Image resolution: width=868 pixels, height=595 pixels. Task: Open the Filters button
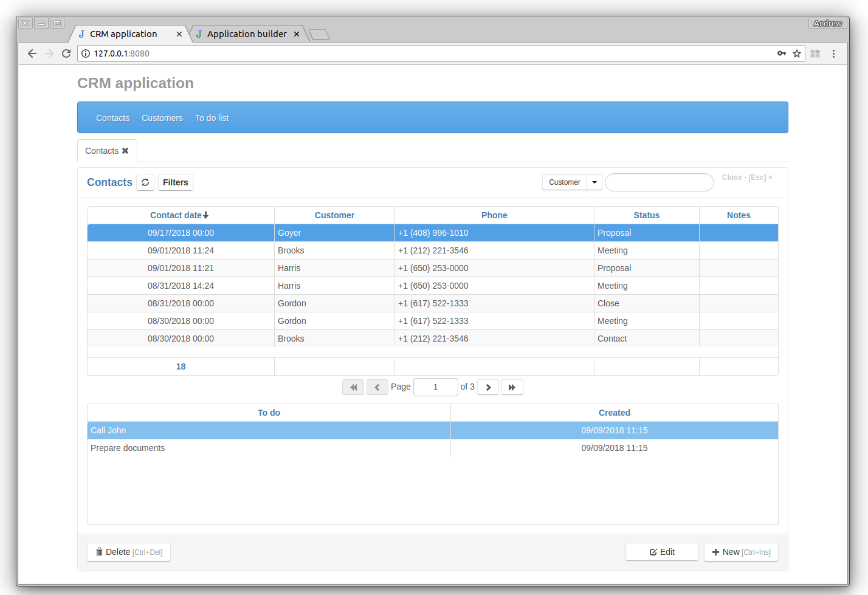pyautogui.click(x=176, y=182)
